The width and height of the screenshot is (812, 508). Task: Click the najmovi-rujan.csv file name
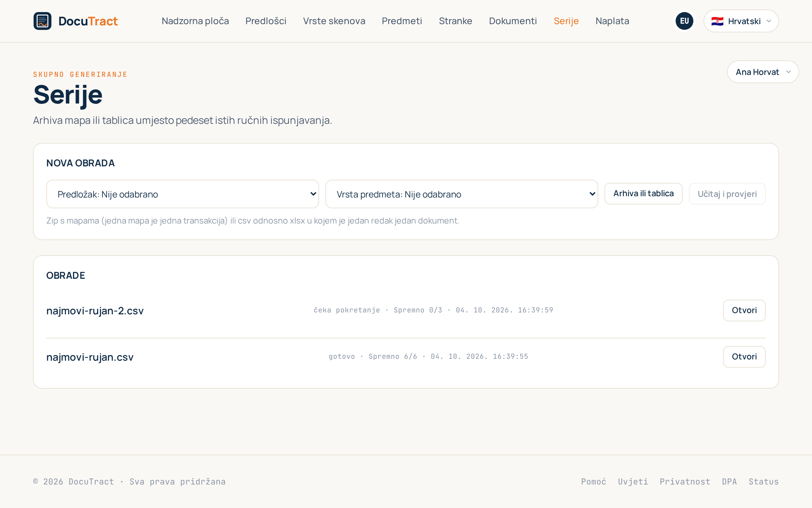pos(90,357)
